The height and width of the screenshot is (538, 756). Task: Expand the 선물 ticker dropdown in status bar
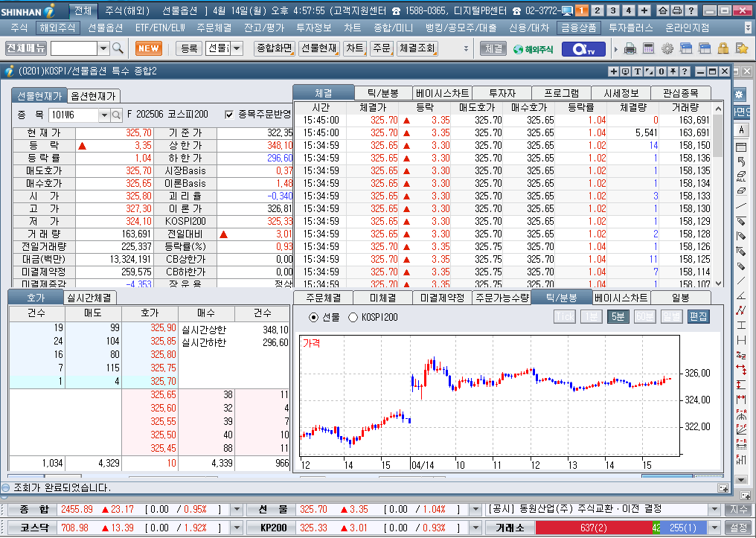click(475, 509)
